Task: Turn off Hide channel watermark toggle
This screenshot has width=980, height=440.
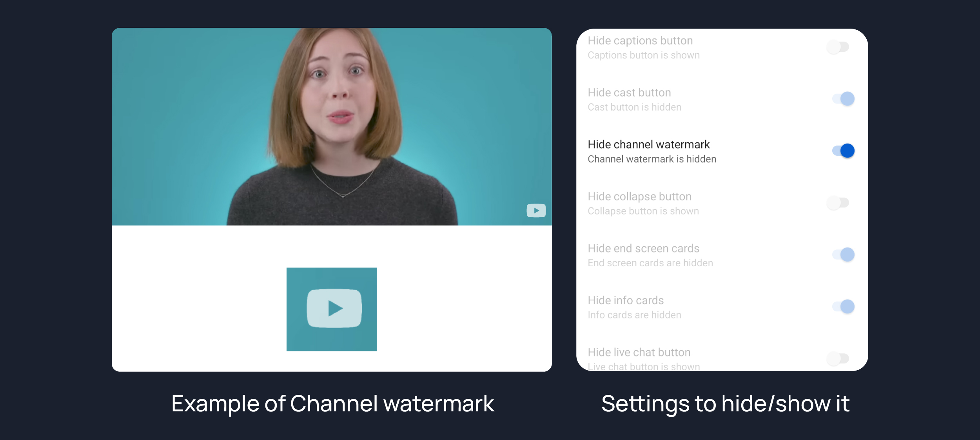Action: [x=843, y=151]
